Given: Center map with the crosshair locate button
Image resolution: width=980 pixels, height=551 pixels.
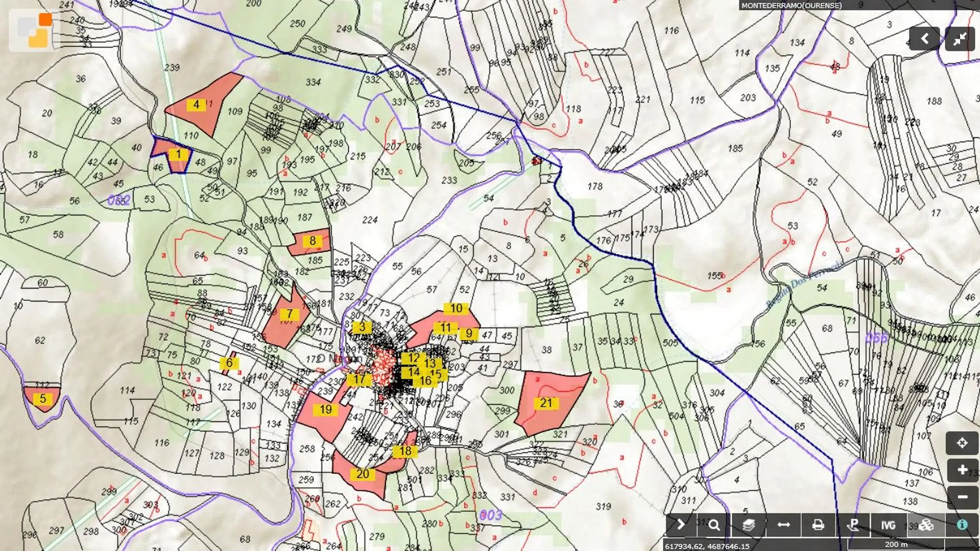Looking at the screenshot, I should [x=962, y=443].
